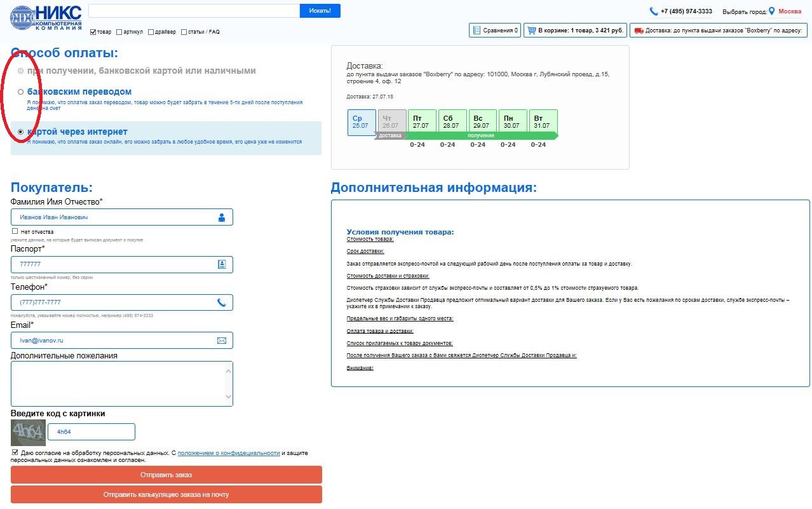This screenshot has width=812, height=509.
Task: Click the Отправить заказ button
Action: point(166,475)
